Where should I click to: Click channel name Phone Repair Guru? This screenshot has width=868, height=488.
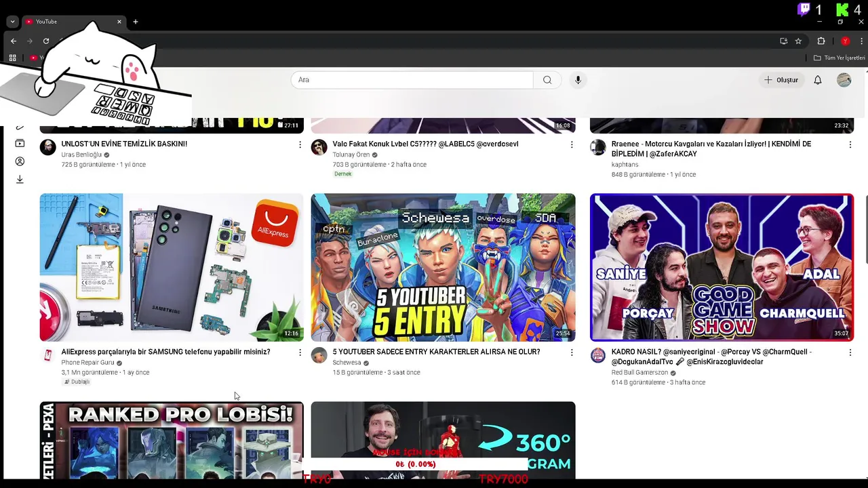coord(87,363)
